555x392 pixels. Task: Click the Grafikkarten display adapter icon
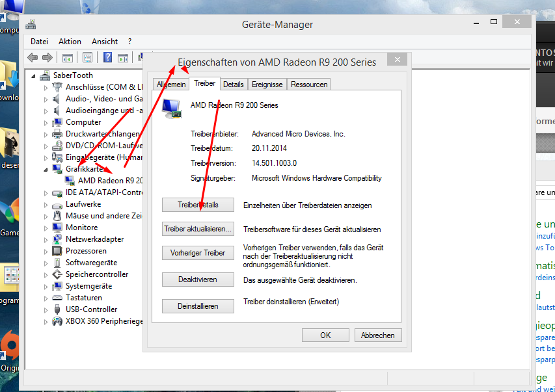[x=57, y=169]
